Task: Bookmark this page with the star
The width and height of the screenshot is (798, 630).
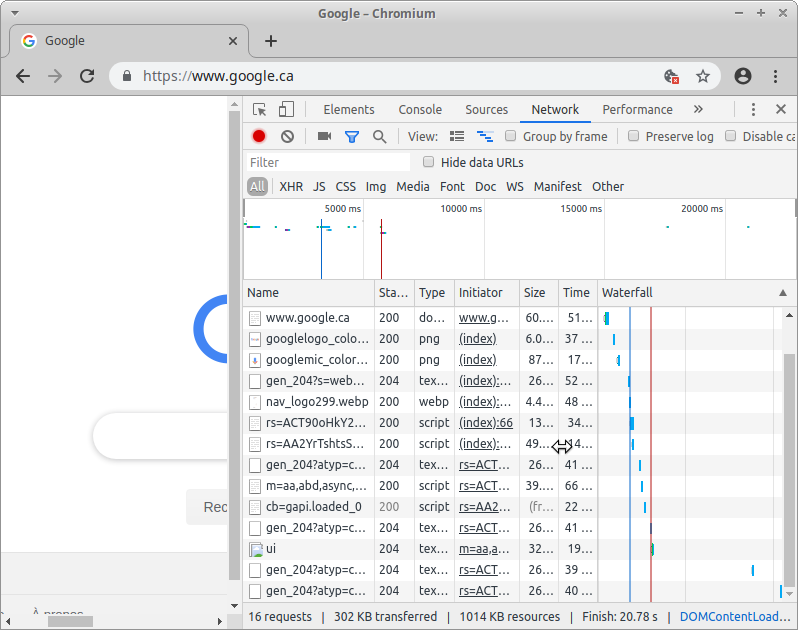Action: click(703, 76)
